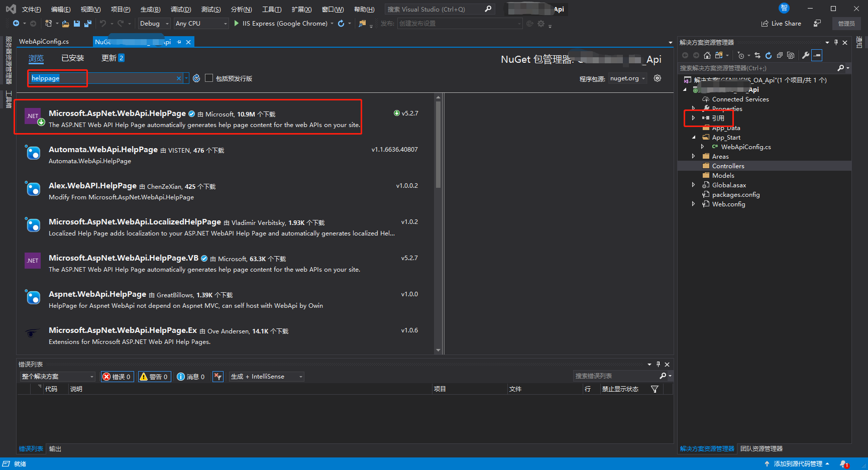Click the Open File folder icon
This screenshot has width=868, height=470.
click(65, 24)
